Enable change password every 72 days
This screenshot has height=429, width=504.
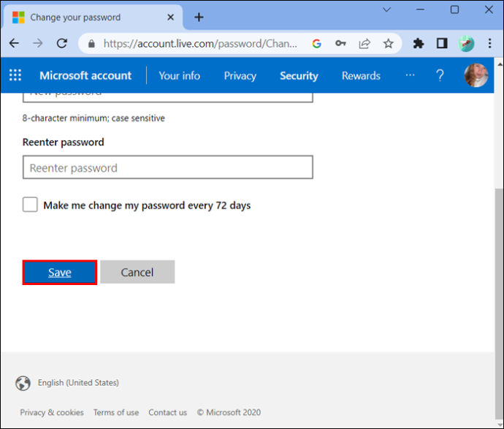(x=30, y=205)
